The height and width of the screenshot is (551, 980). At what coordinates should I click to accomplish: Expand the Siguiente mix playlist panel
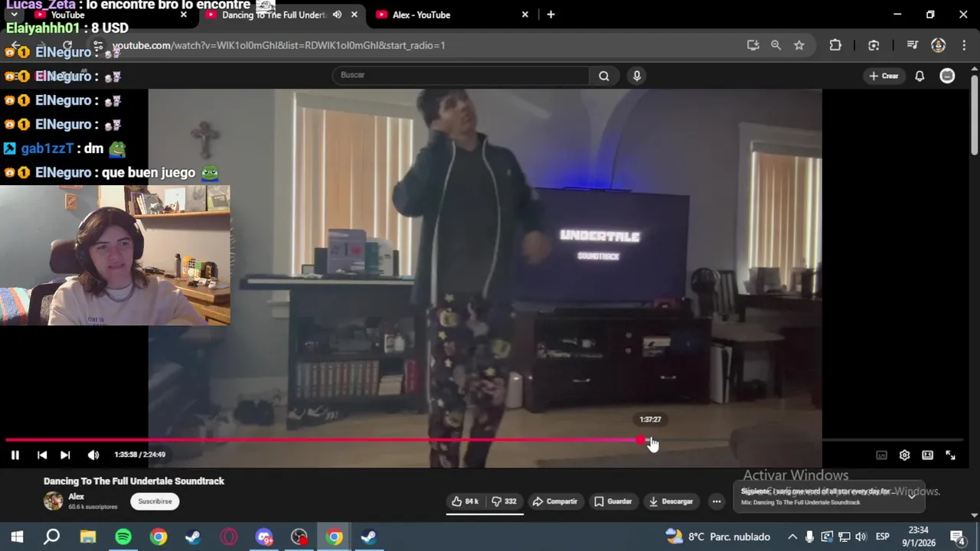click(x=913, y=494)
